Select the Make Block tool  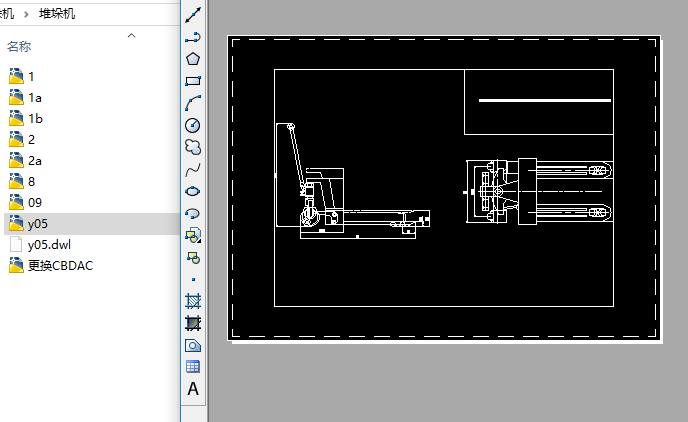[x=193, y=257]
